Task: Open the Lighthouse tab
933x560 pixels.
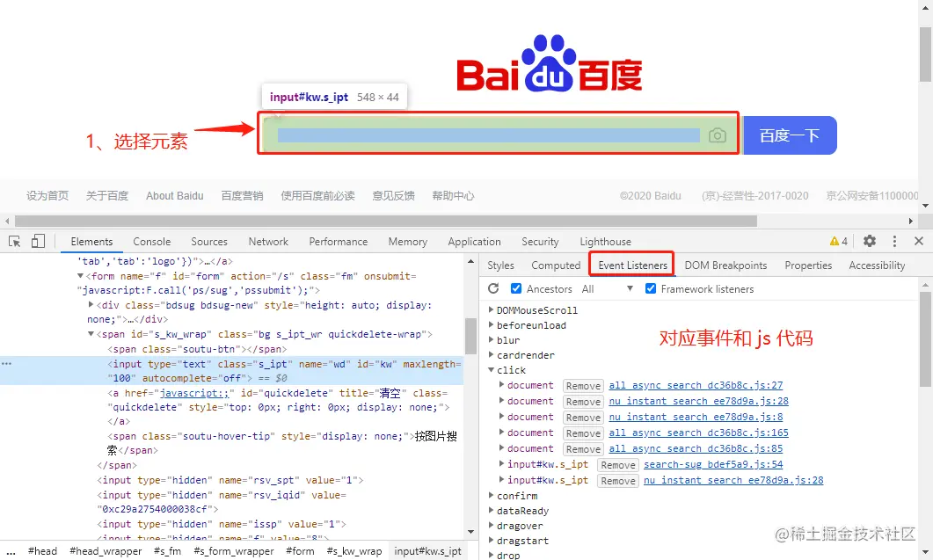Action: pyautogui.click(x=605, y=242)
